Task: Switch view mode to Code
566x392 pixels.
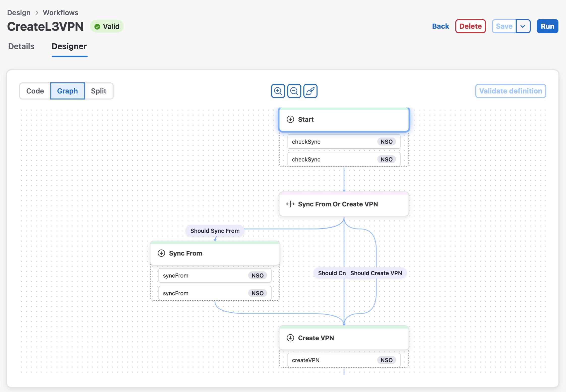Action: click(x=35, y=91)
